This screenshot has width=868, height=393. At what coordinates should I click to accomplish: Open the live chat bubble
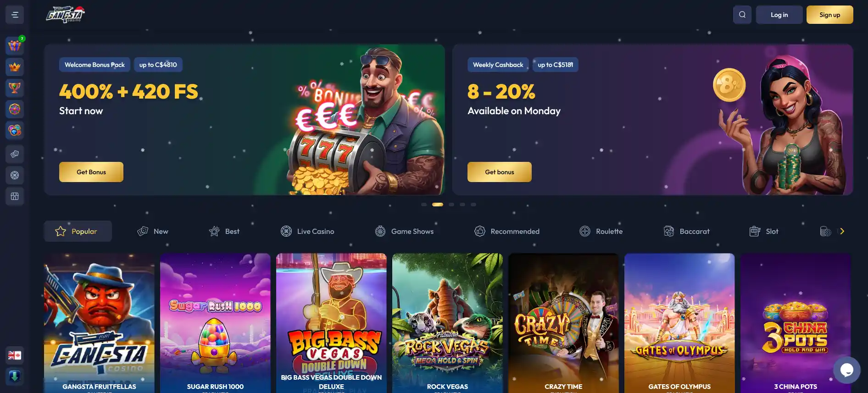[847, 370]
